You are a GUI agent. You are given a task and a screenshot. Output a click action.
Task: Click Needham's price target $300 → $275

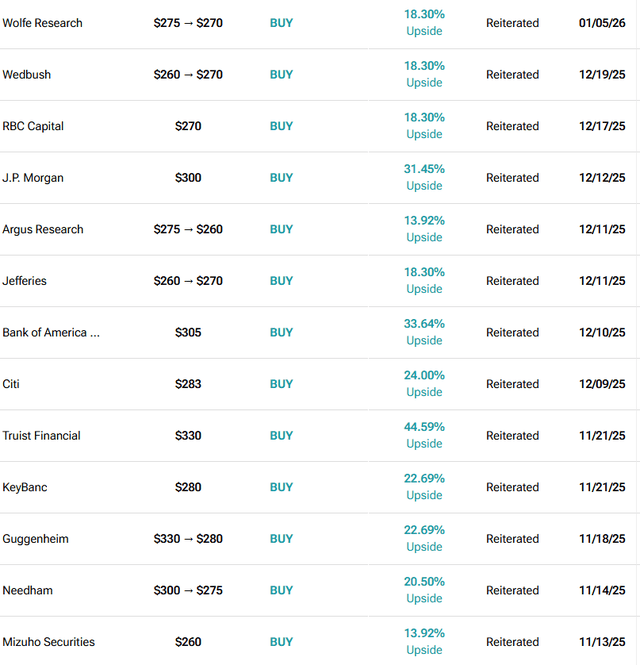188,590
